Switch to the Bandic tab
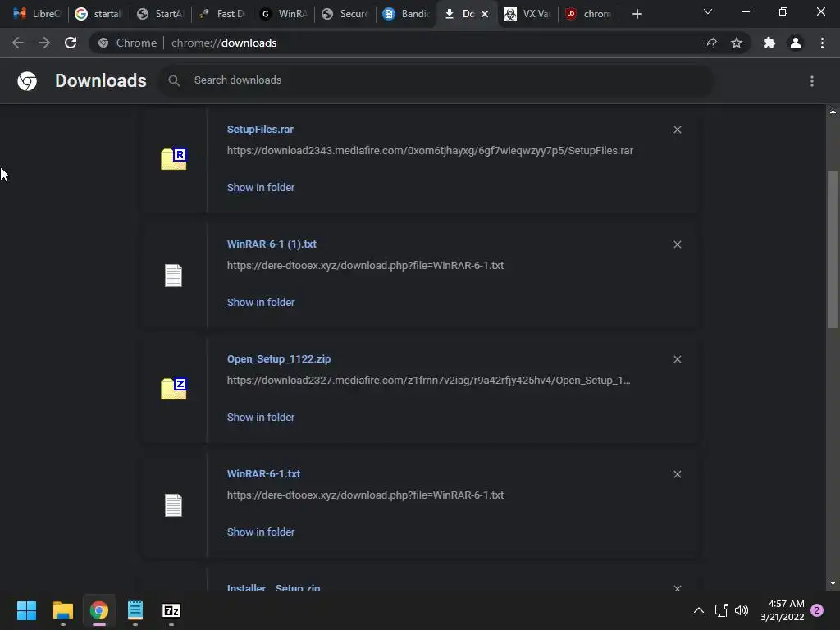The image size is (840, 630). point(407,14)
